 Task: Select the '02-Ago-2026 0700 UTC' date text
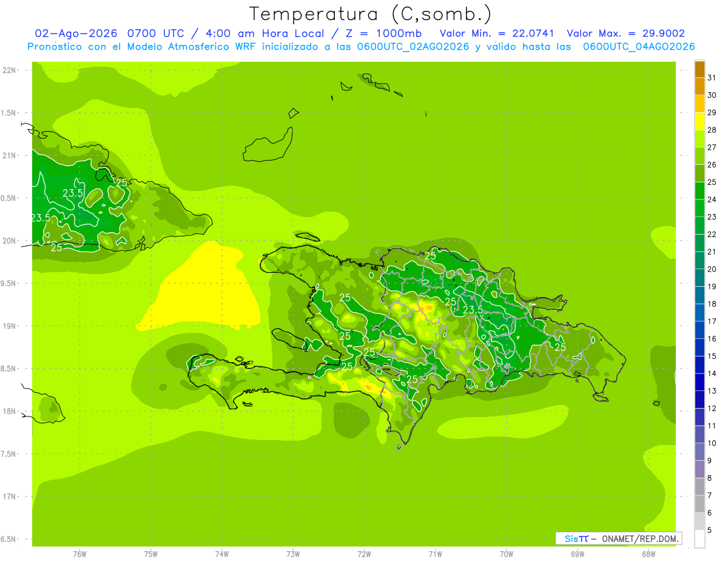(x=112, y=33)
